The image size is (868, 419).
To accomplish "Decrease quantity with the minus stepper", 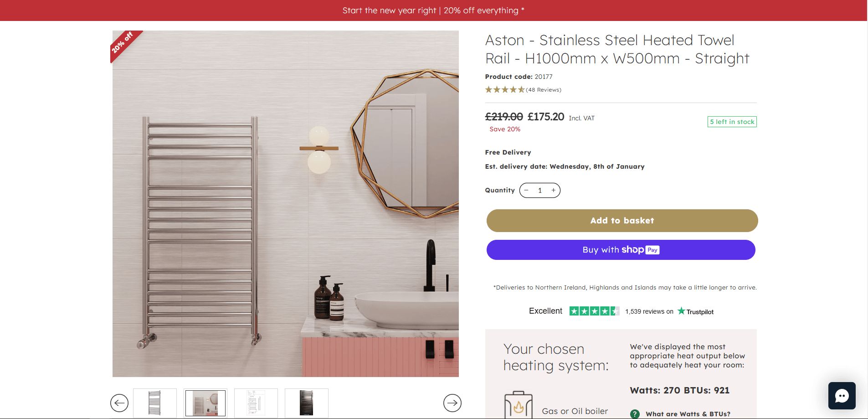I will pyautogui.click(x=526, y=190).
